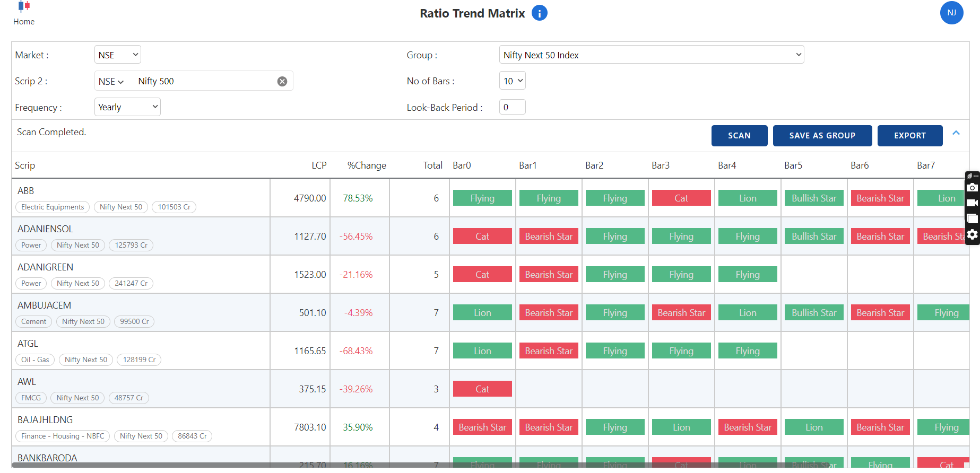Image resolution: width=980 pixels, height=473 pixels.
Task: Open NJ user profile avatar
Action: 951,13
